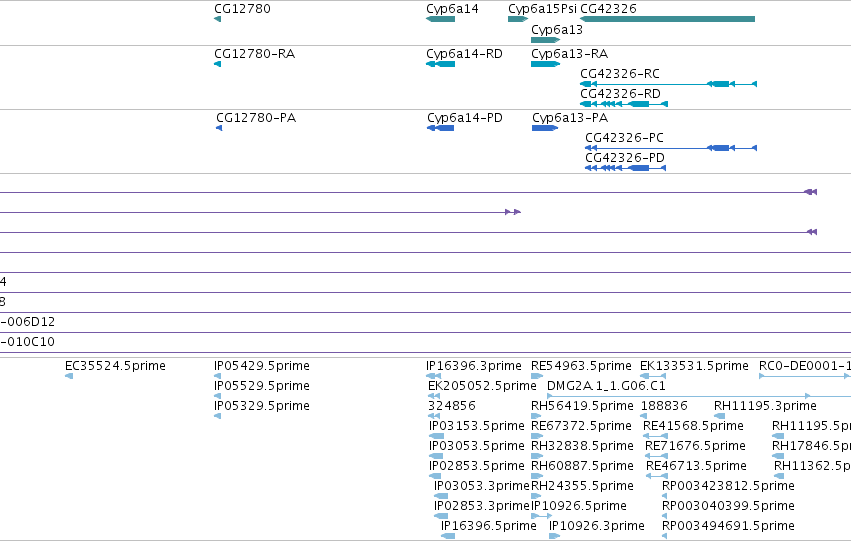Click RP003423812.5prime label

point(728,486)
